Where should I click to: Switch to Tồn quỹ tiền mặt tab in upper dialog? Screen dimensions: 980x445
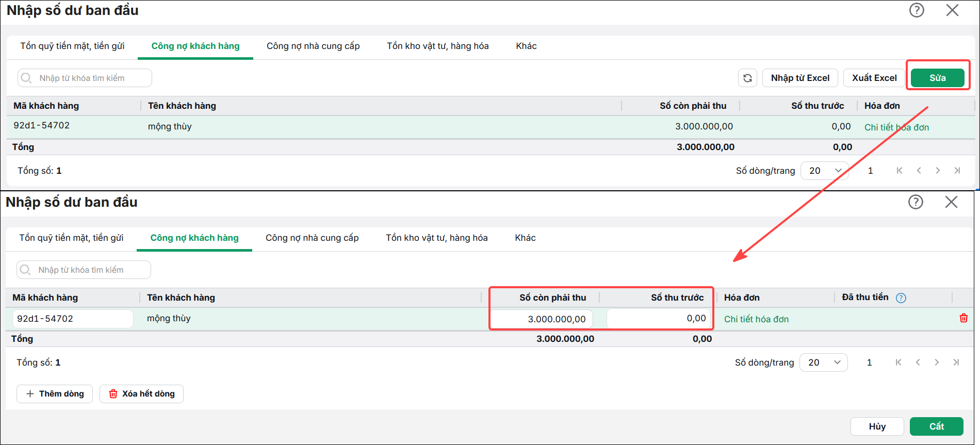pyautogui.click(x=72, y=46)
